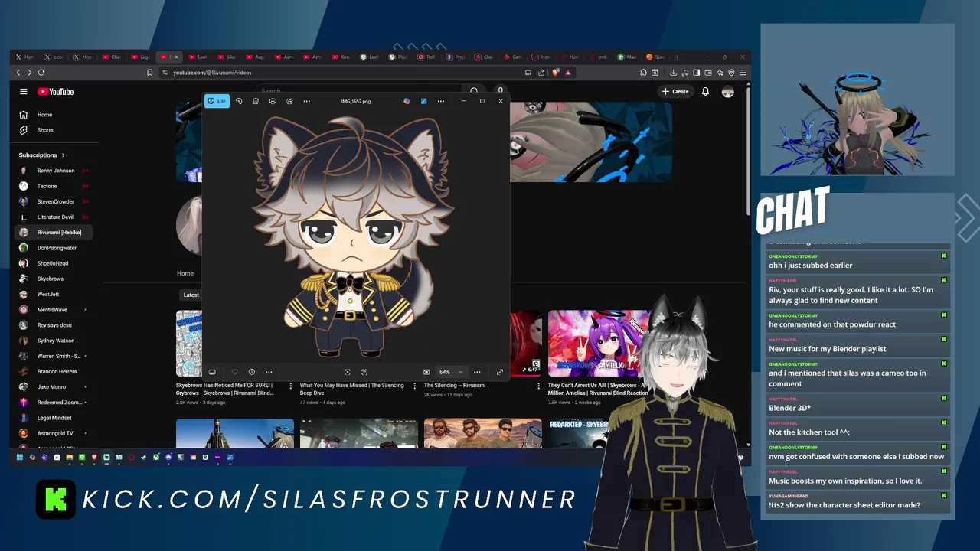Share the image from photo viewer
980x551 pixels.
(x=289, y=101)
